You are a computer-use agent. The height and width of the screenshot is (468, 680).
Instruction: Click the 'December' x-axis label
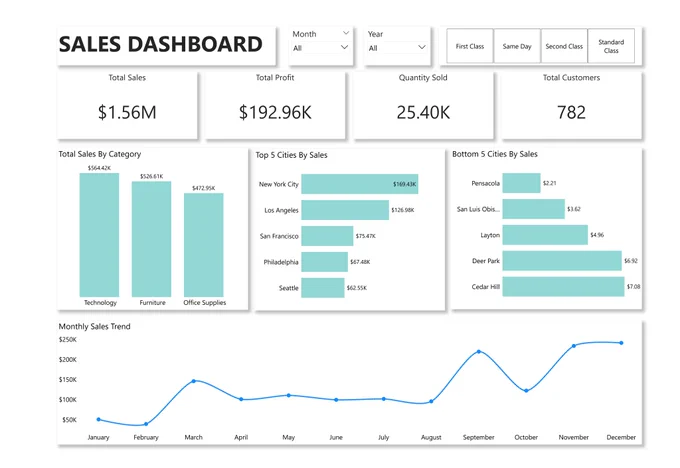pos(621,437)
